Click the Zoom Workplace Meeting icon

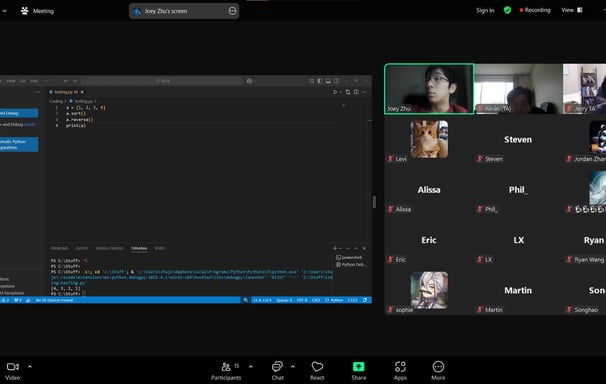coord(25,11)
